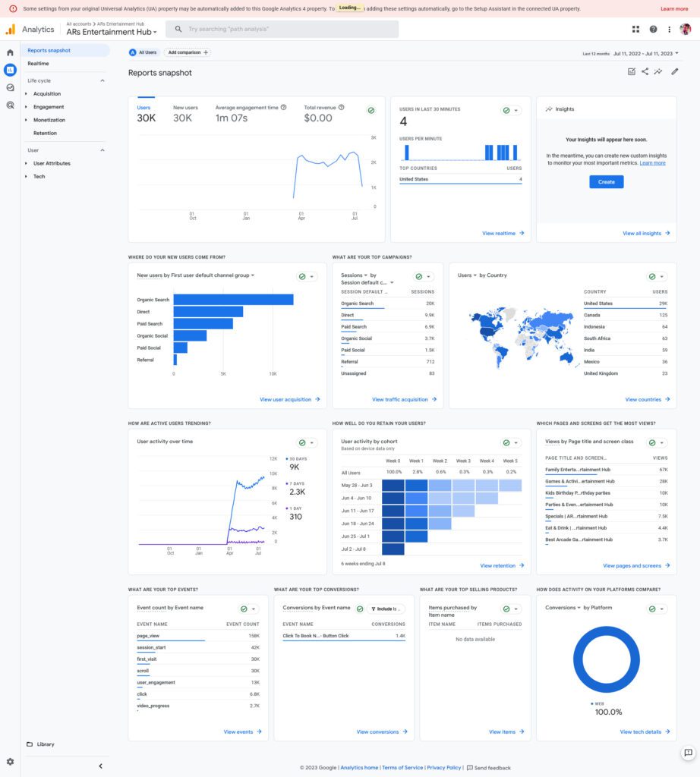Open the Last 12 months date range picker
Image resolution: width=700 pixels, height=777 pixels.
point(631,54)
